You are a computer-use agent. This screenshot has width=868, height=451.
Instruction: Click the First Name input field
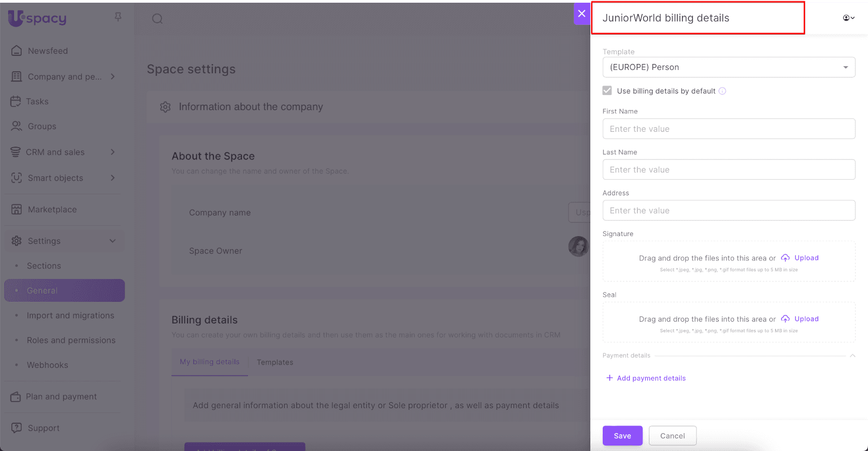[729, 129]
